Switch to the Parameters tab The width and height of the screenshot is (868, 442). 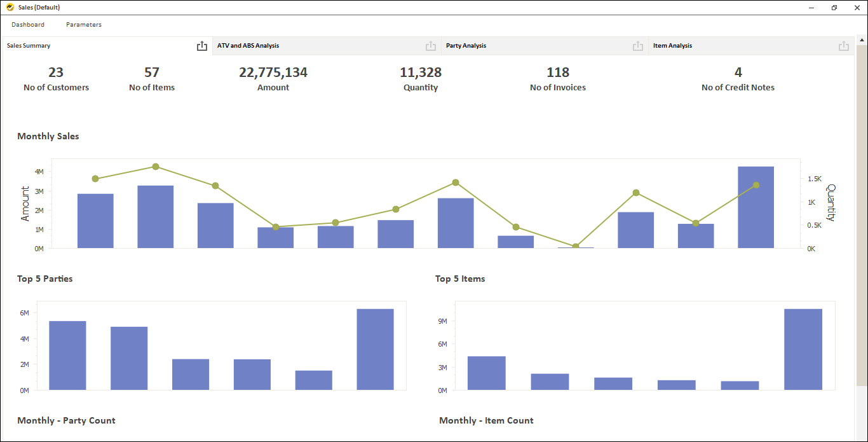click(x=83, y=24)
